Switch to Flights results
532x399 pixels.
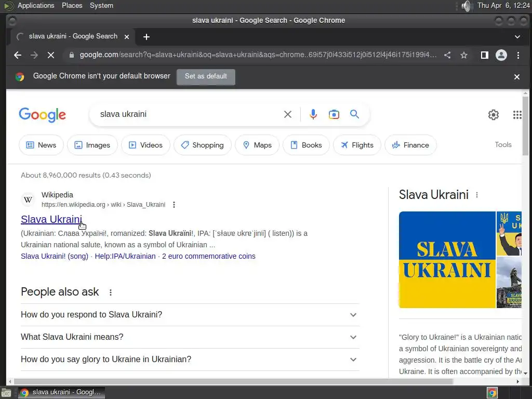pos(357,145)
